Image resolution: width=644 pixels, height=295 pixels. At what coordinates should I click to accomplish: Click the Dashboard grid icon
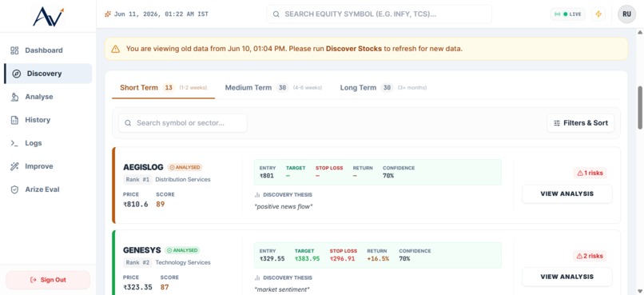15,50
